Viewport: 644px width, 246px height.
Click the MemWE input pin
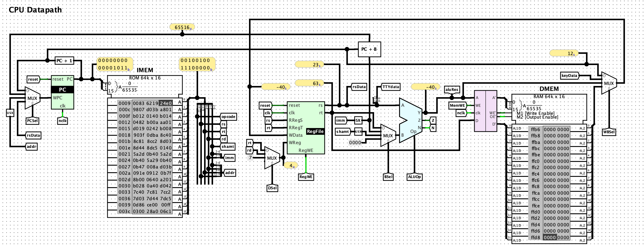(458, 106)
